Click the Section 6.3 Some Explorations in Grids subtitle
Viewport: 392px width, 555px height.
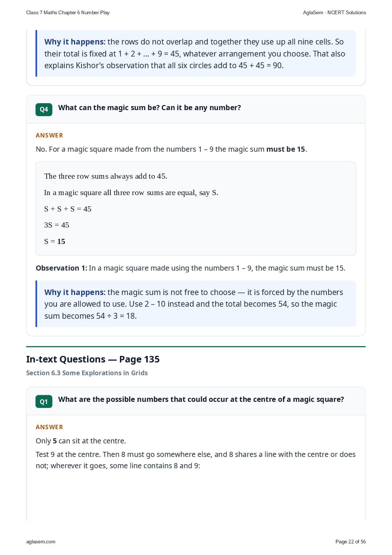tap(87, 373)
